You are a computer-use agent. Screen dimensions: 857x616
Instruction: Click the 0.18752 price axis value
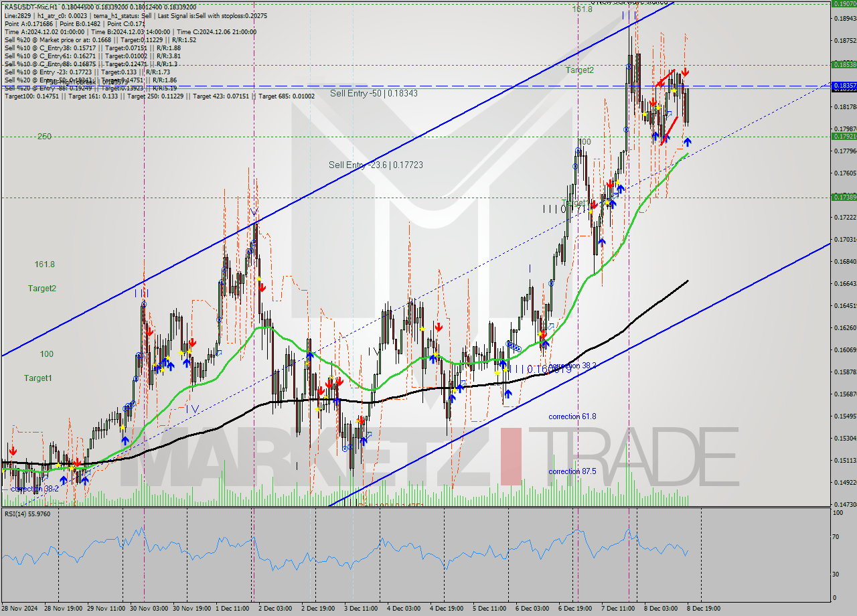pos(845,40)
